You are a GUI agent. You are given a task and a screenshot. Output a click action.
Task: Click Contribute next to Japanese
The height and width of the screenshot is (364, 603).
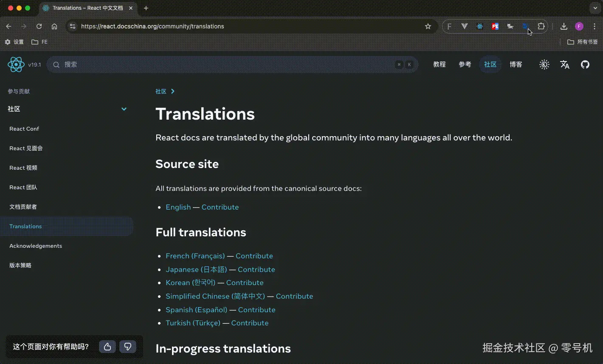[x=256, y=269]
